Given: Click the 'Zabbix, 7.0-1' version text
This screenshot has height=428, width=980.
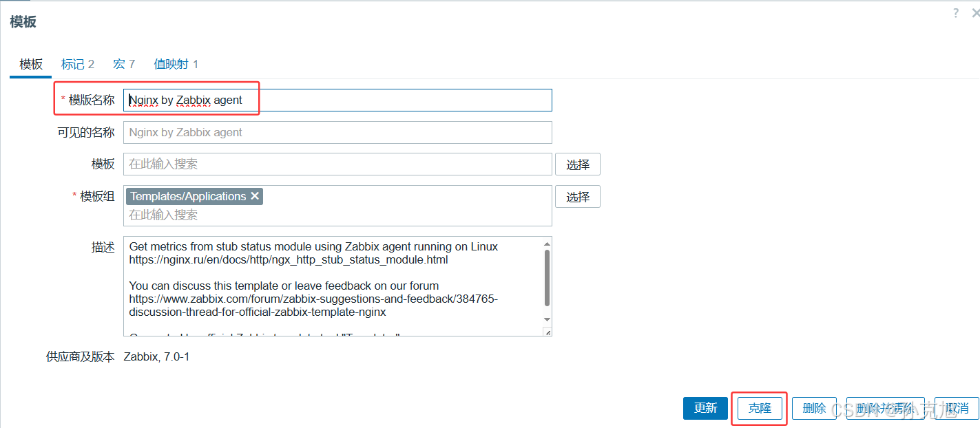Looking at the screenshot, I should 156,356.
